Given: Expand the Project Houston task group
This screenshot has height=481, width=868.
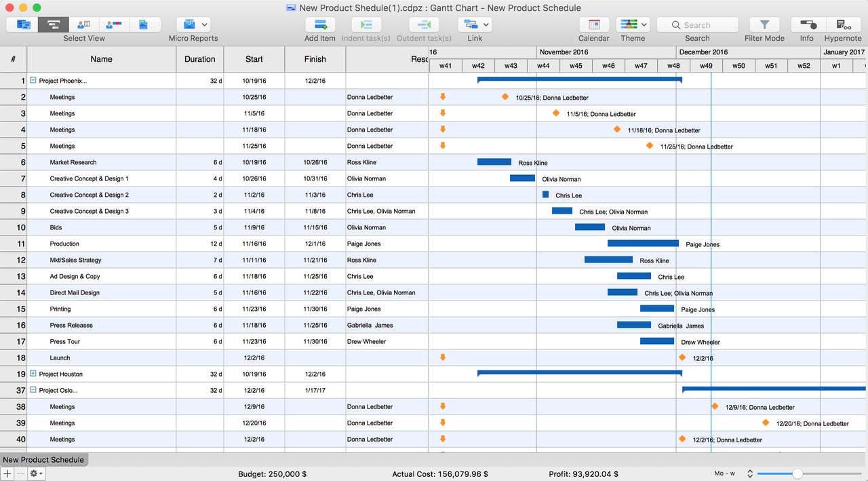Looking at the screenshot, I should tap(33, 374).
